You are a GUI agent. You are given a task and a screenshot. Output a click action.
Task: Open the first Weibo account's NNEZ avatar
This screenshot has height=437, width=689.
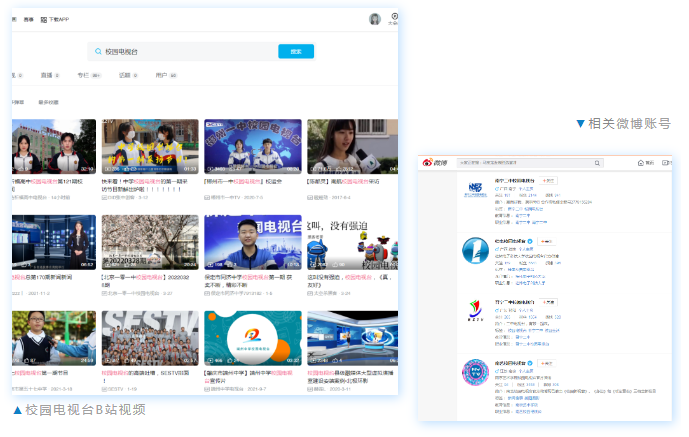[x=475, y=188]
